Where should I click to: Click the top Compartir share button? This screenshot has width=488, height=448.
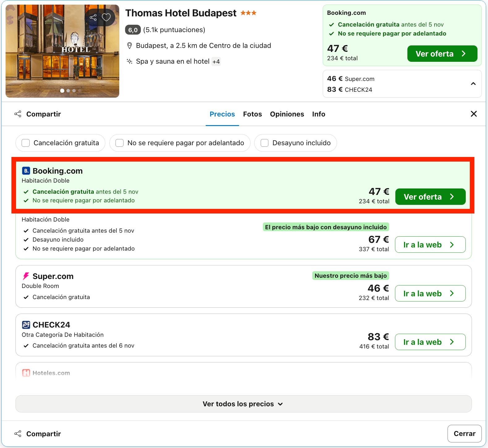(x=38, y=114)
